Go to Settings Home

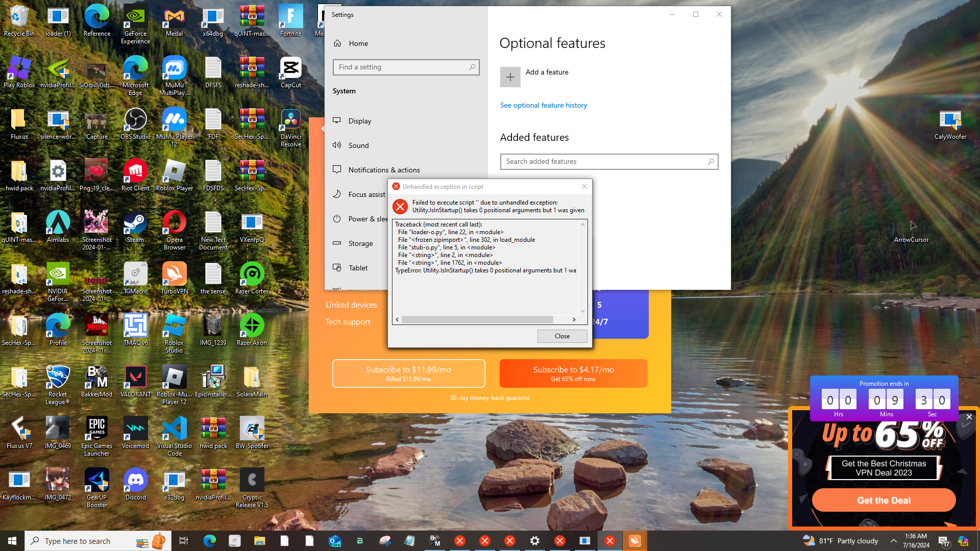click(x=358, y=43)
